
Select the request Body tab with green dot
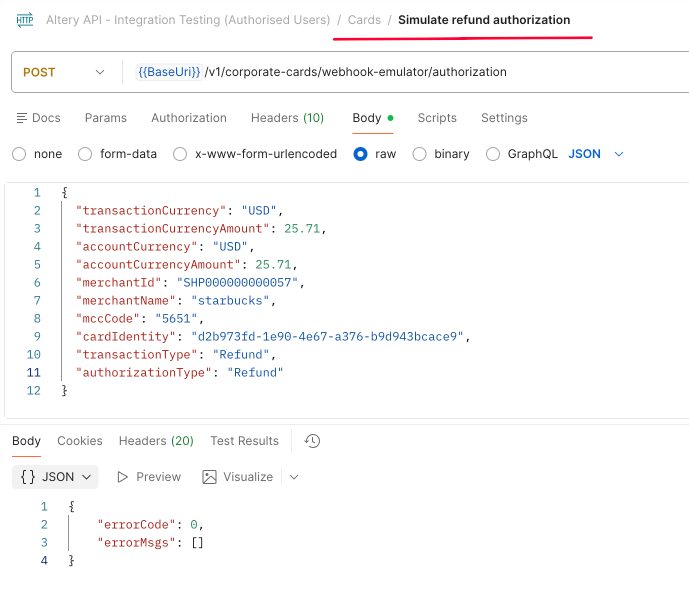click(373, 118)
